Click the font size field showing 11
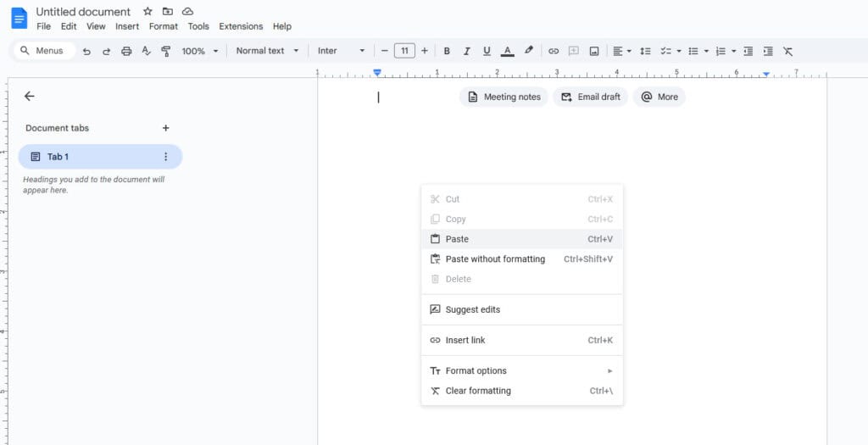This screenshot has width=868, height=445. point(404,51)
